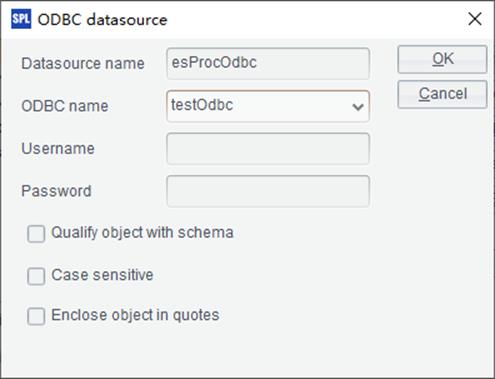Check the Enclose object in quotes box
Viewport: 495px width, 379px height.
tap(36, 316)
